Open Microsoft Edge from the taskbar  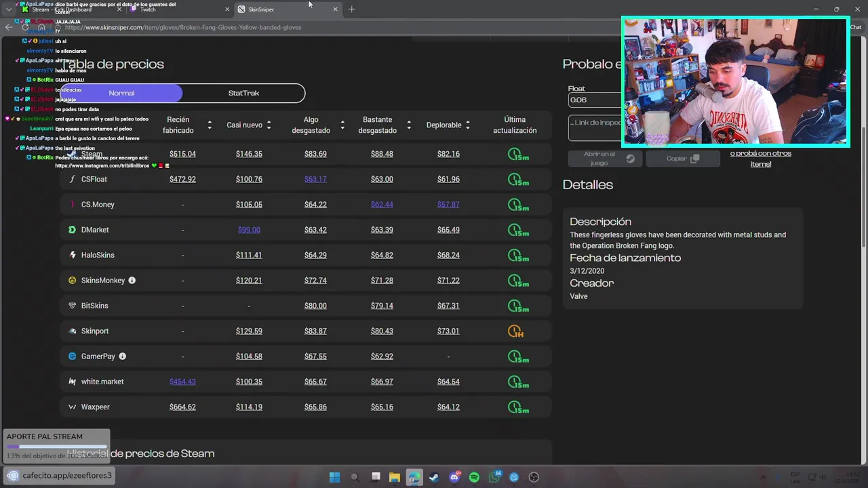(414, 477)
